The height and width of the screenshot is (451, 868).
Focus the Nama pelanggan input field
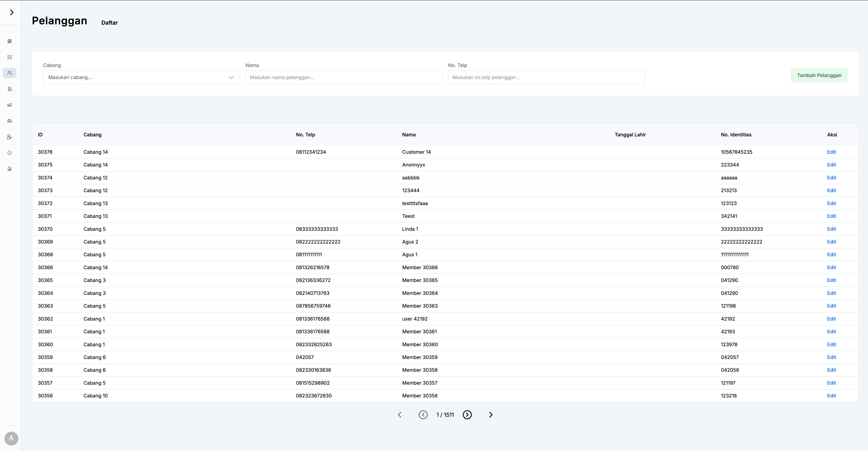tap(344, 78)
